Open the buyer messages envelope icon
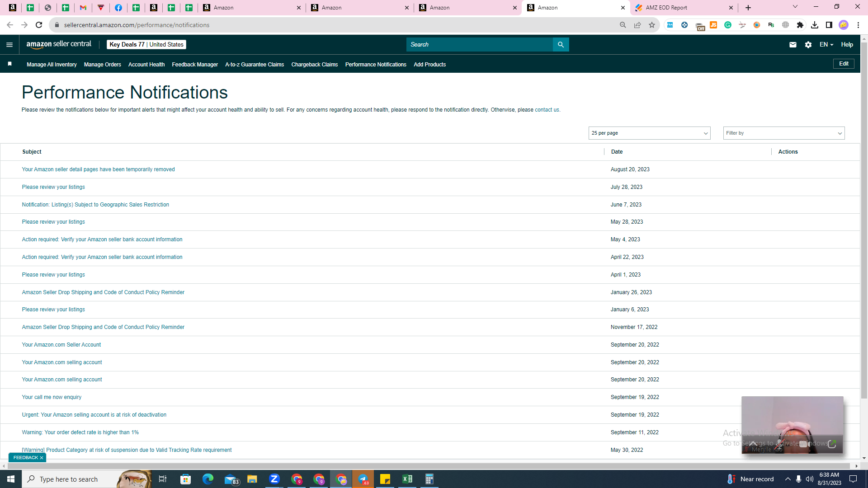This screenshot has width=868, height=488. (x=793, y=45)
